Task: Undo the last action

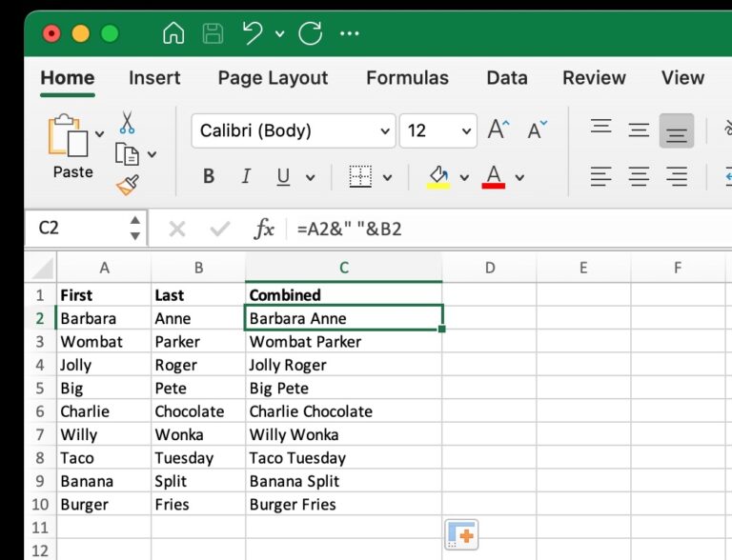Action: tap(253, 33)
